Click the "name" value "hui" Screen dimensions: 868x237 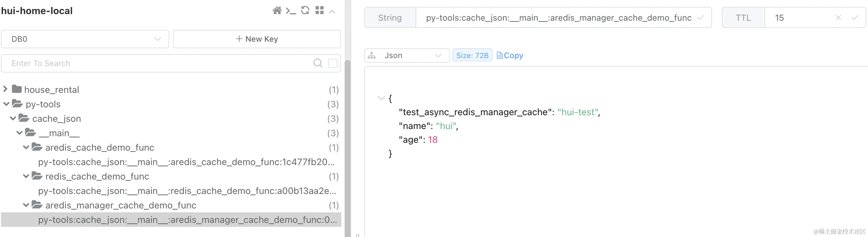446,126
